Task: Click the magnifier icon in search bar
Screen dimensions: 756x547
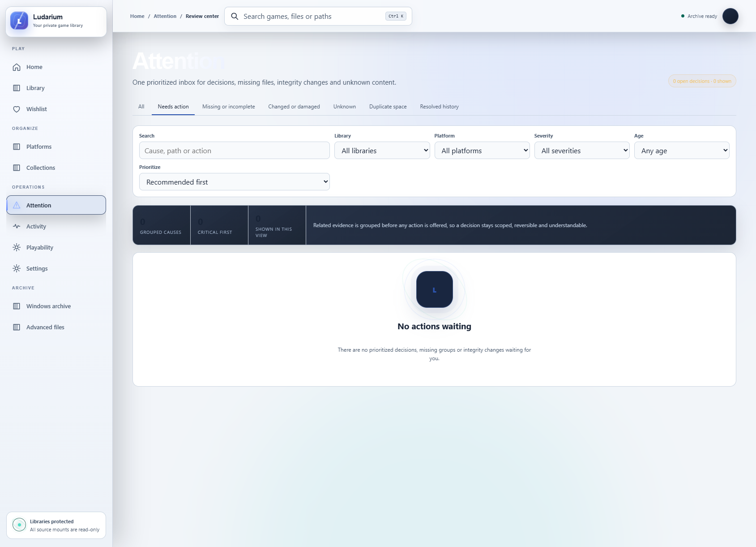Action: coord(235,17)
